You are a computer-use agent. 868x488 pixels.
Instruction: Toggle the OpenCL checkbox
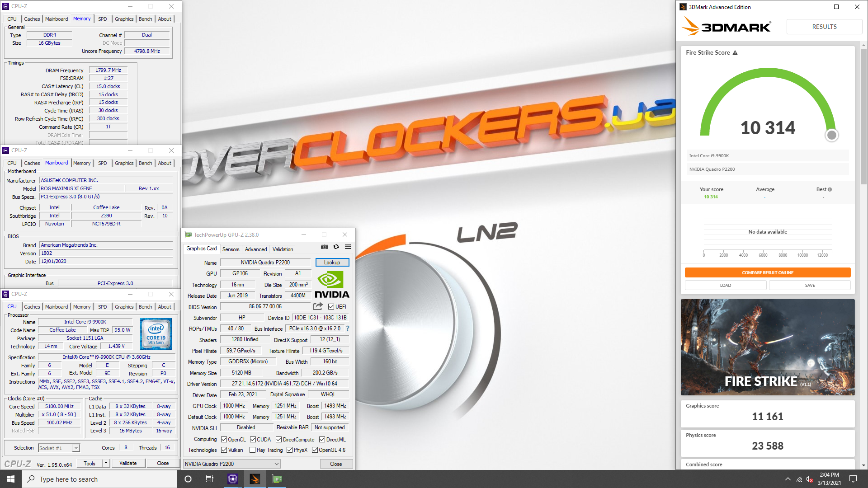pos(224,440)
